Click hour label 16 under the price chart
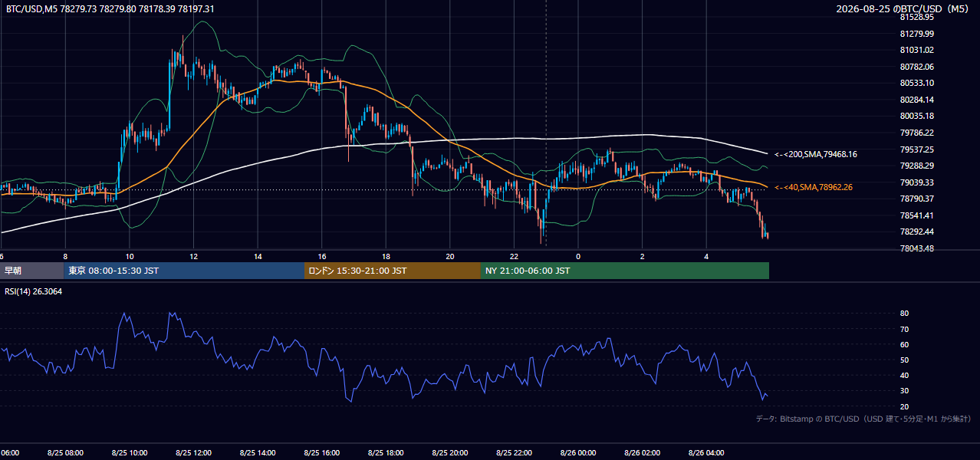The image size is (980, 460). 322,256
